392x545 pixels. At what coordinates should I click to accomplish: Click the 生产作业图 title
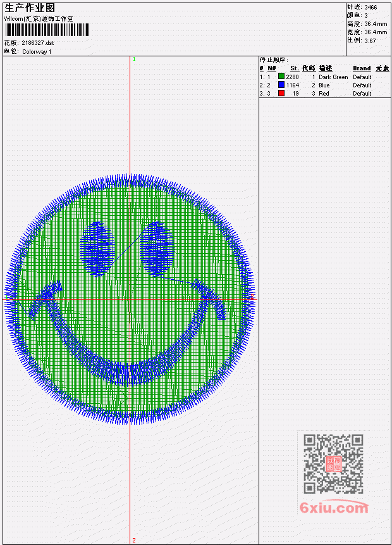click(x=30, y=8)
